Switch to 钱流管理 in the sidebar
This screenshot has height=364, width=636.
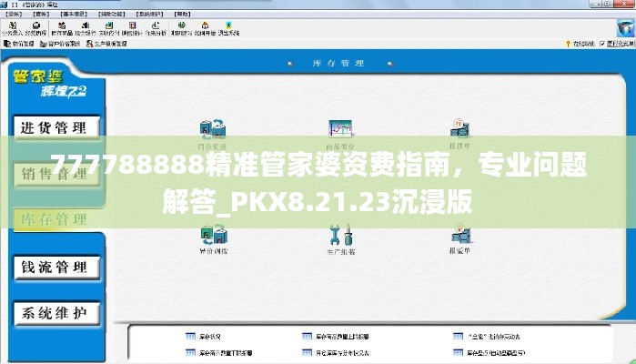[x=56, y=268]
